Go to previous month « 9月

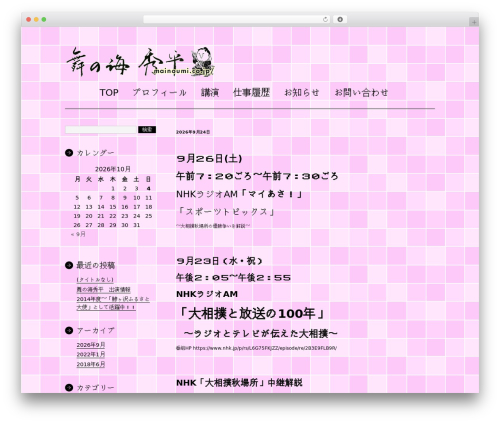point(78,234)
